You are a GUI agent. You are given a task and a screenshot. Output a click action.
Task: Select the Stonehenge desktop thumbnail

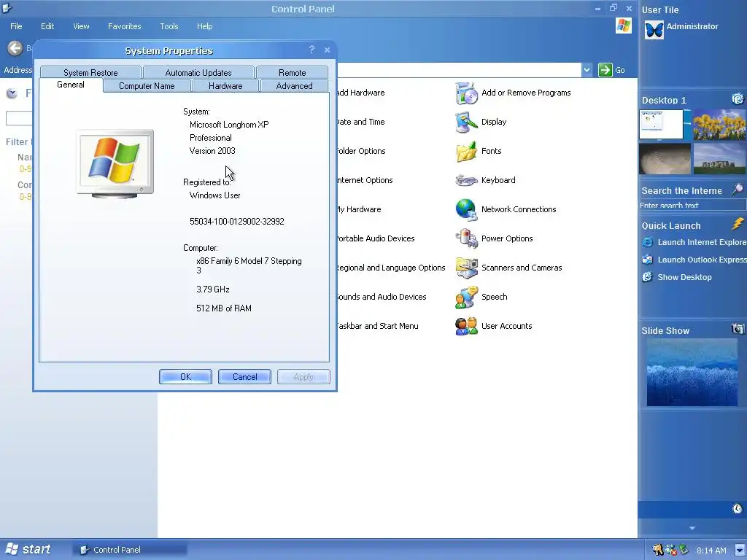719,158
